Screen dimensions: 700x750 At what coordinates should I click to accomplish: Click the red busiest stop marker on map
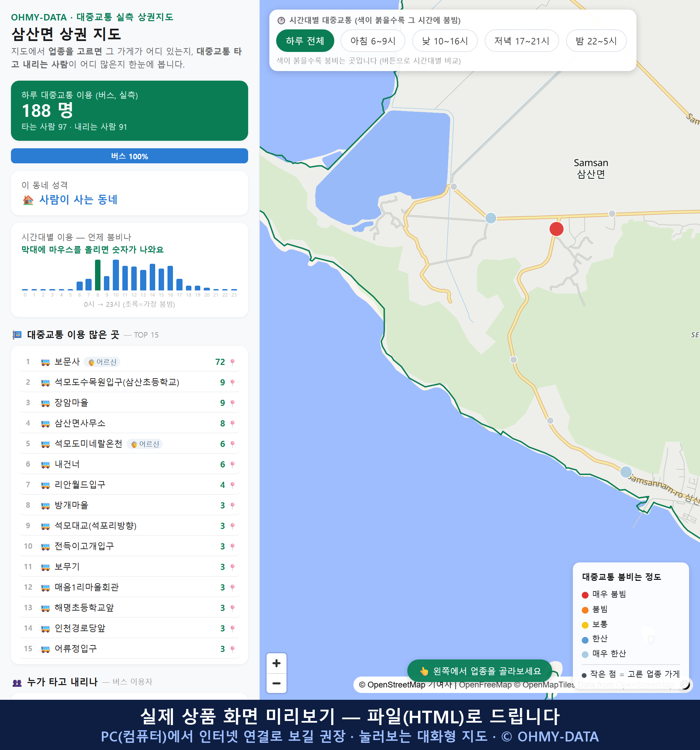pyautogui.click(x=556, y=229)
